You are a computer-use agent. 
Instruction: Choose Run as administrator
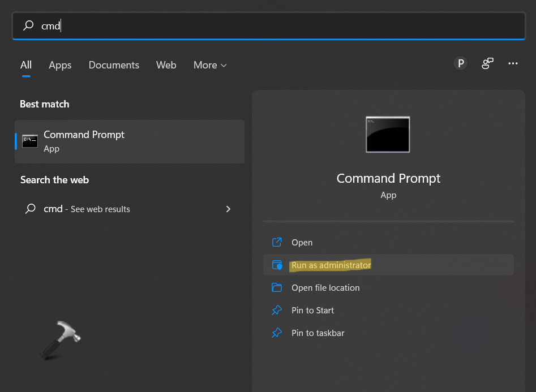pos(331,265)
